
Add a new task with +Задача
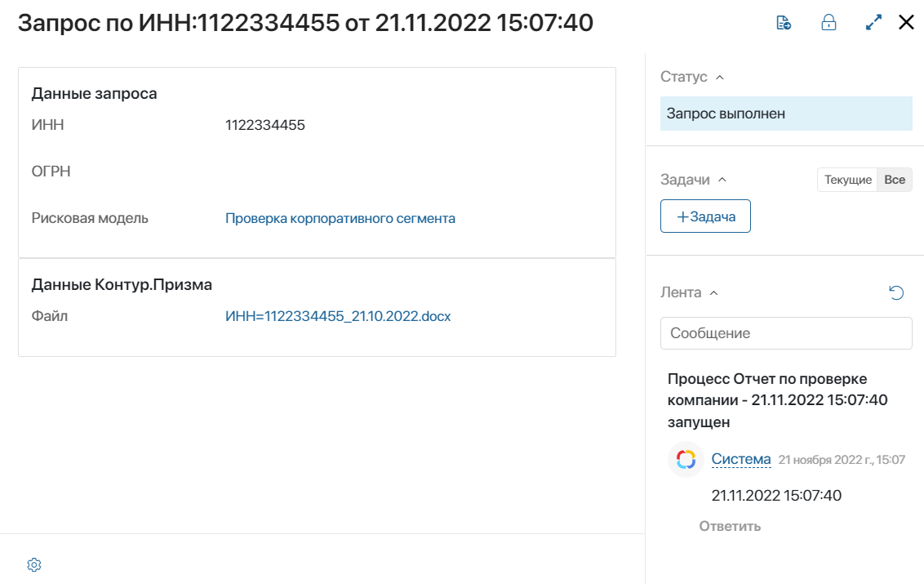[705, 216]
